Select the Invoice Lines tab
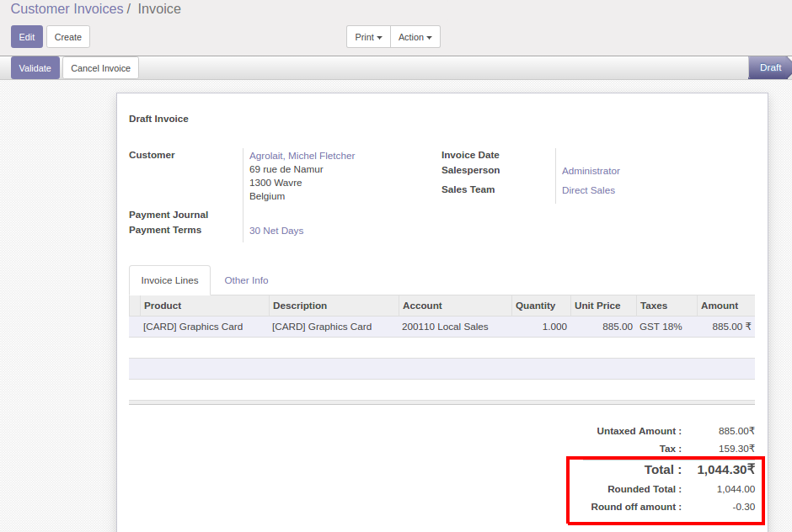This screenshot has height=532, width=792. point(169,280)
